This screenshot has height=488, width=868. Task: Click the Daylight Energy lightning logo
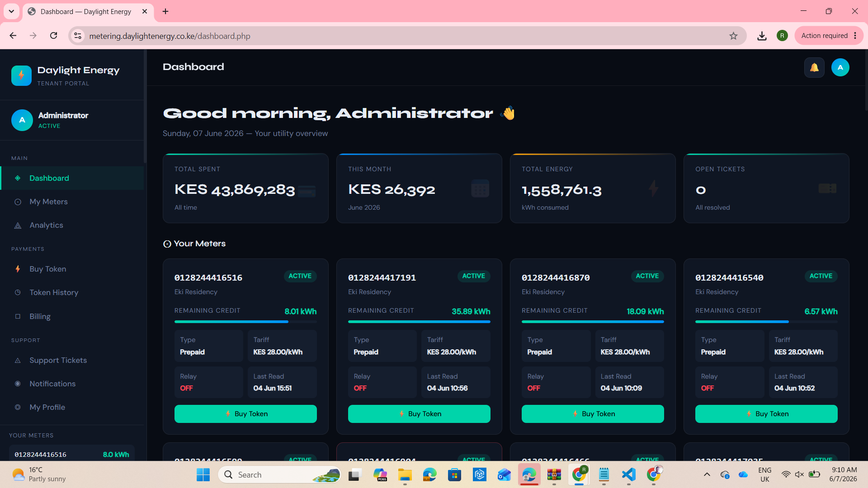pyautogui.click(x=21, y=75)
